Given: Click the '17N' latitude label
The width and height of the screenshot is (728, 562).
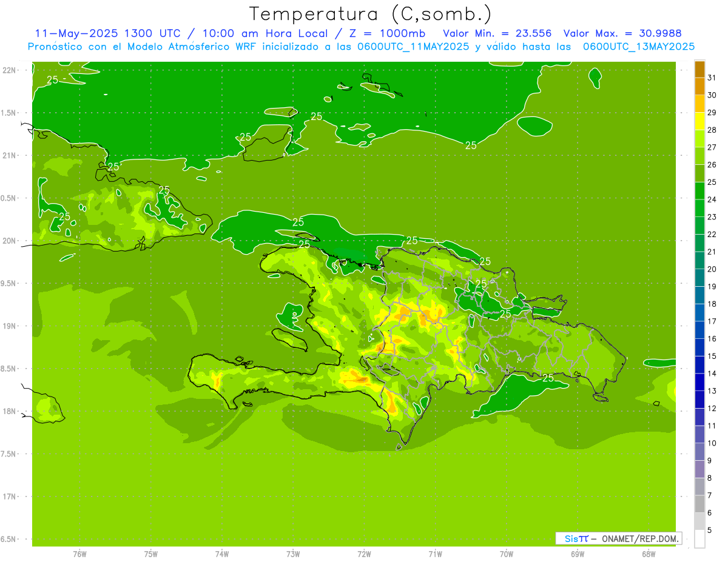Looking at the screenshot, I should tap(10, 497).
